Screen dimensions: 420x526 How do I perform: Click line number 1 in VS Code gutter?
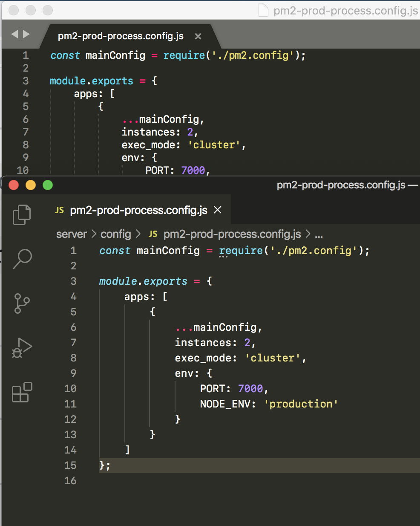click(x=74, y=251)
